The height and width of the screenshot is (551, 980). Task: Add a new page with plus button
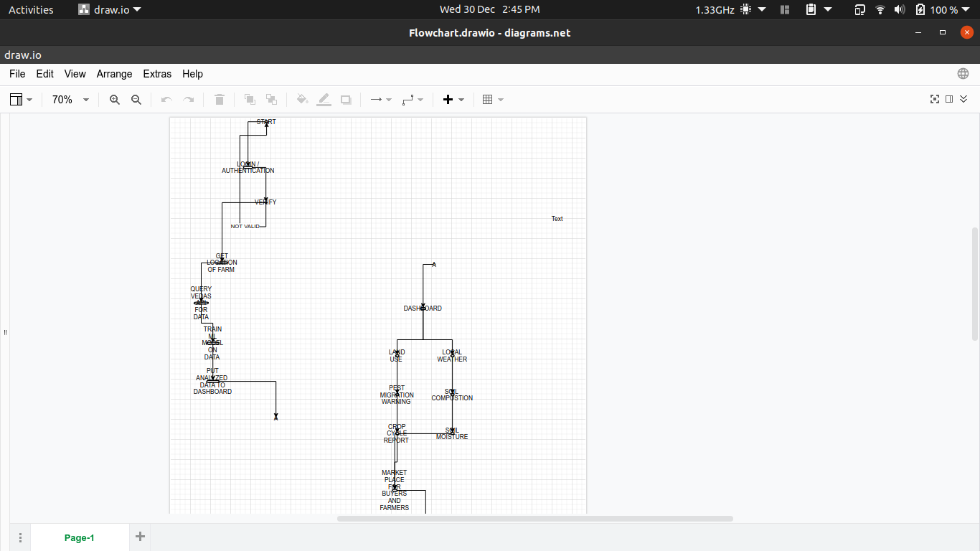coord(140,537)
